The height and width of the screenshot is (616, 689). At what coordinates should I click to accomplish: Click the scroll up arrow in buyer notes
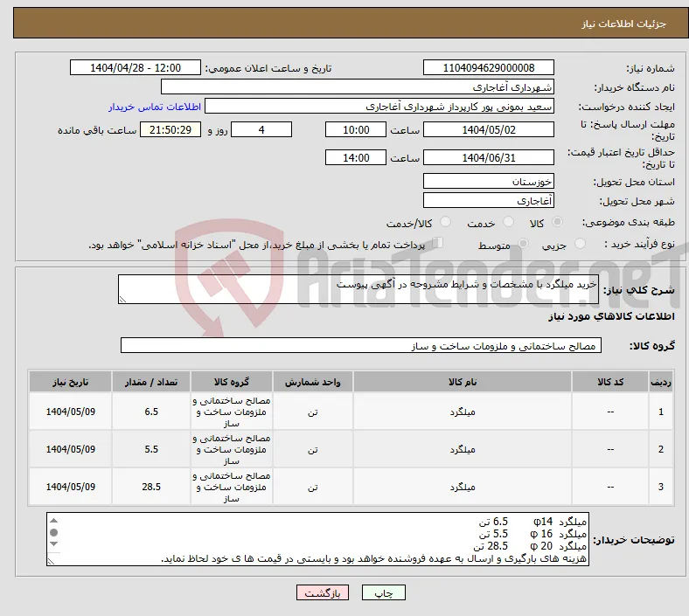53,521
